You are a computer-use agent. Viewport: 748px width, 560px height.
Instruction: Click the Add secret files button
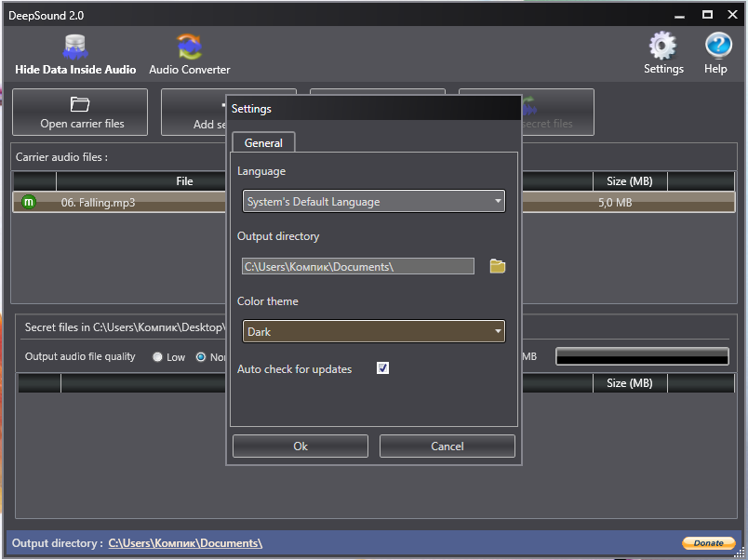[194, 113]
